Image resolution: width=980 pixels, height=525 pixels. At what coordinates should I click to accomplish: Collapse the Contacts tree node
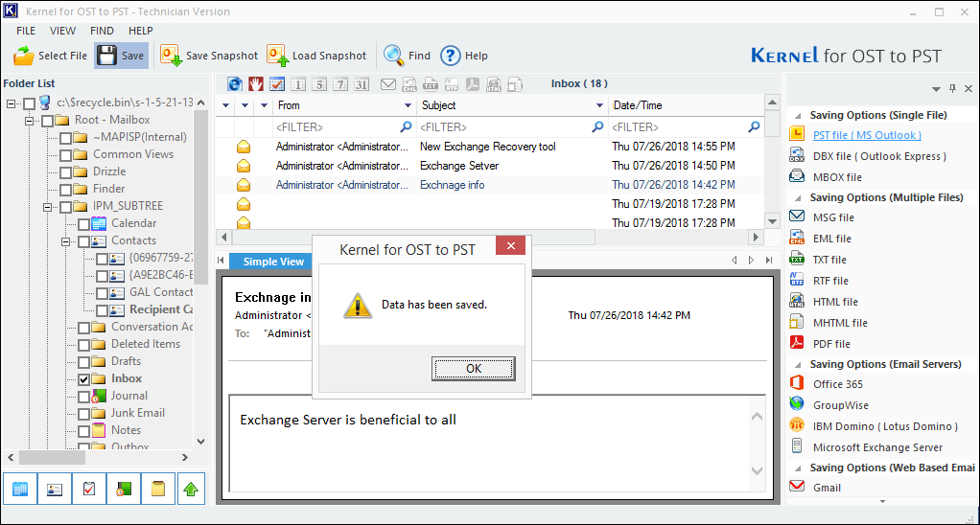coord(65,241)
